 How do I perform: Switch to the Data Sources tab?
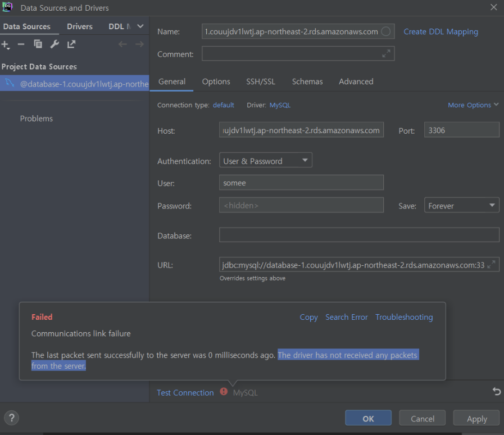[x=26, y=26]
